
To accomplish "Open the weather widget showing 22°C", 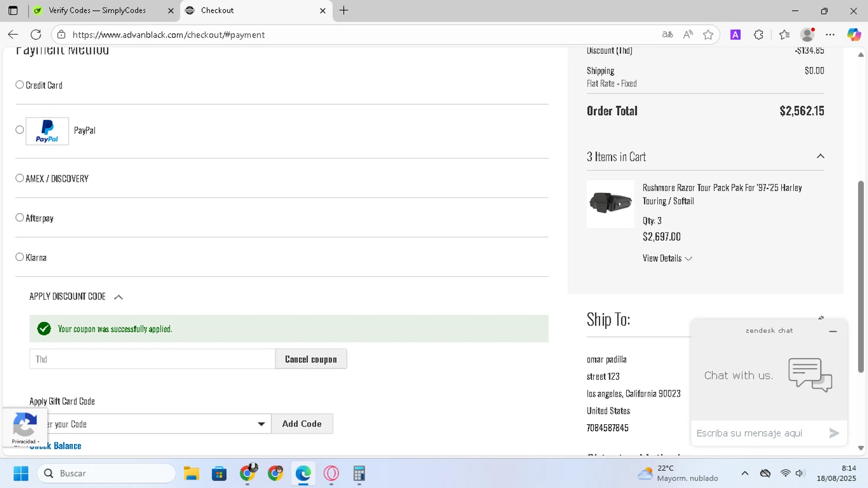I will click(677, 474).
